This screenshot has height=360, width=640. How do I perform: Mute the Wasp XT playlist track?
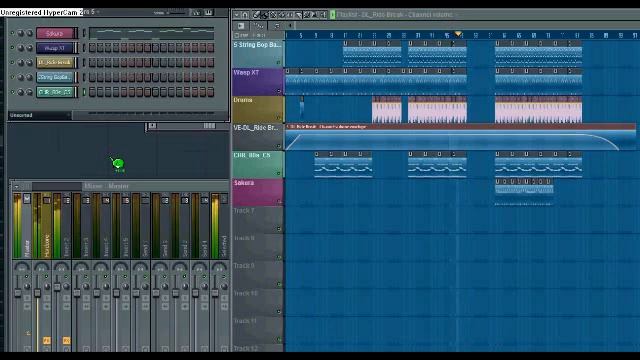279,91
